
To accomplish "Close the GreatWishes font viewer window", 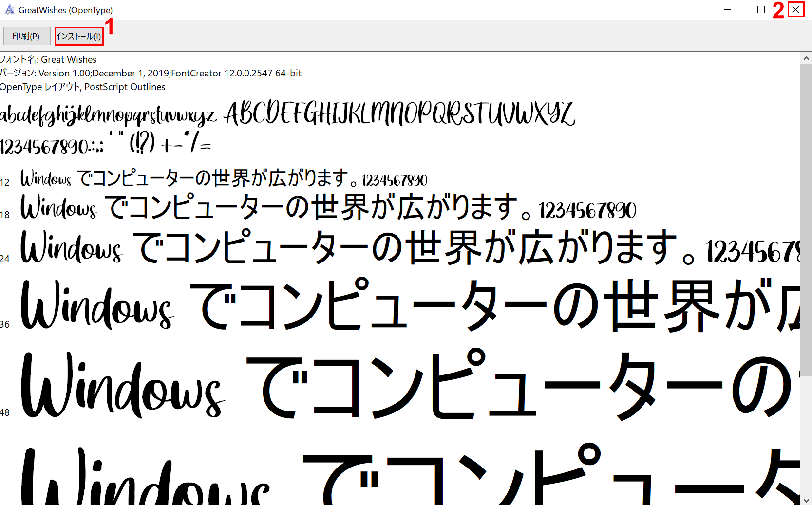I will click(796, 10).
